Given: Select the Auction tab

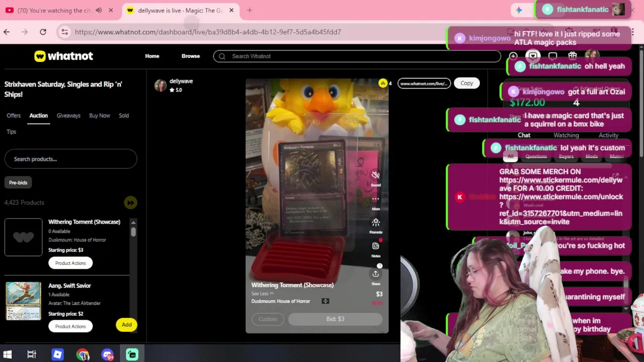Looking at the screenshot, I should pos(38,116).
